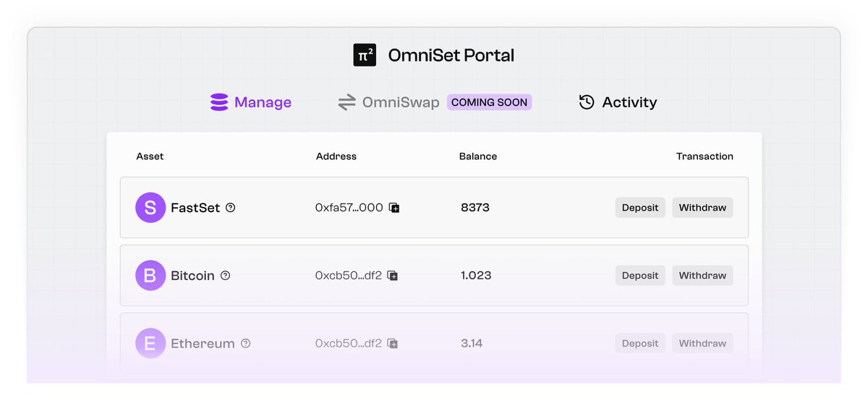The height and width of the screenshot is (406, 868).
Task: Click the Transaction column header
Action: (x=705, y=156)
